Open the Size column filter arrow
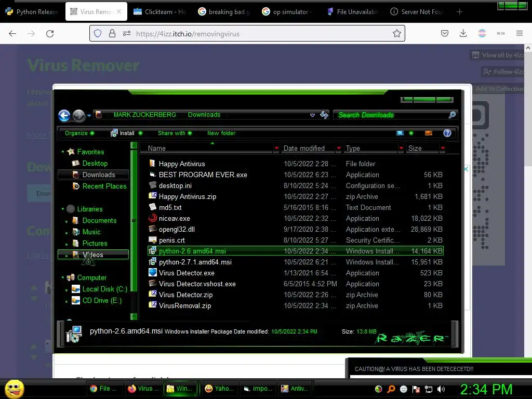 (443, 148)
